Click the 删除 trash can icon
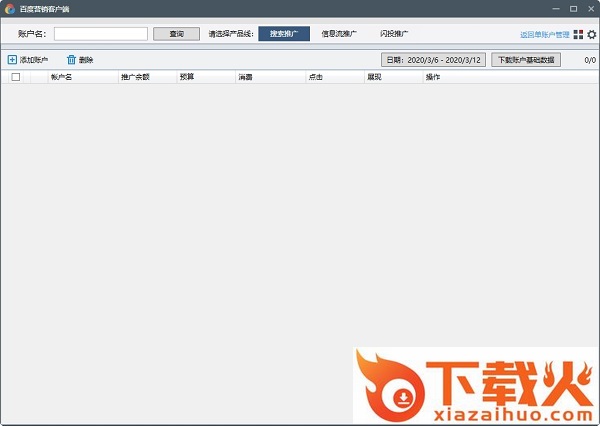Image resolution: width=600 pixels, height=426 pixels. [x=71, y=60]
